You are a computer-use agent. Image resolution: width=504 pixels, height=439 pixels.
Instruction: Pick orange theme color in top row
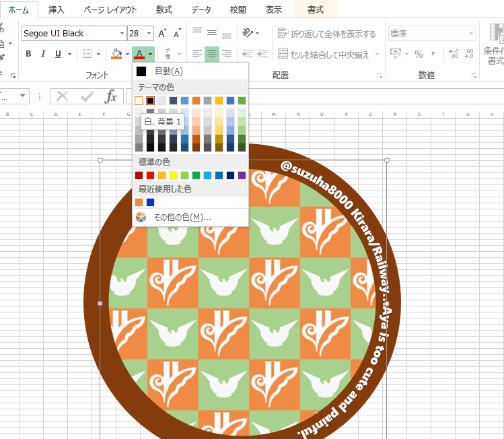tap(196, 101)
